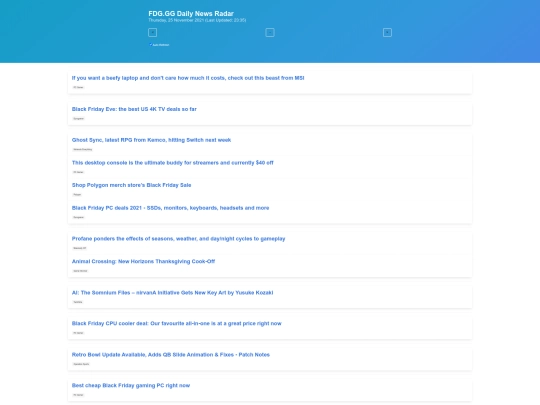Click the source tag under the CPU cooler headline

pyautogui.click(x=78, y=333)
